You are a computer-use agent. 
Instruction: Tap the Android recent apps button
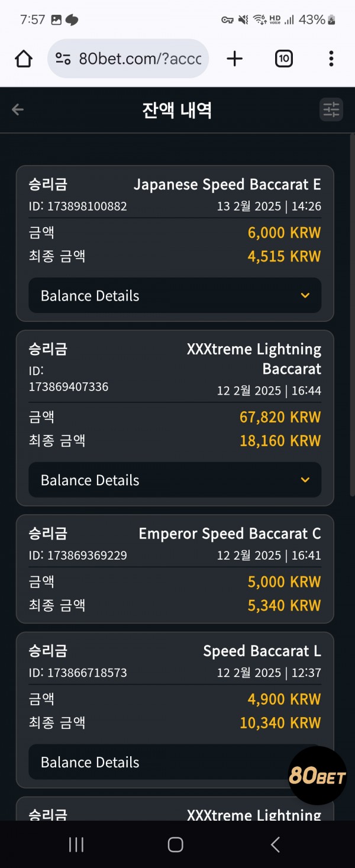[76, 844]
